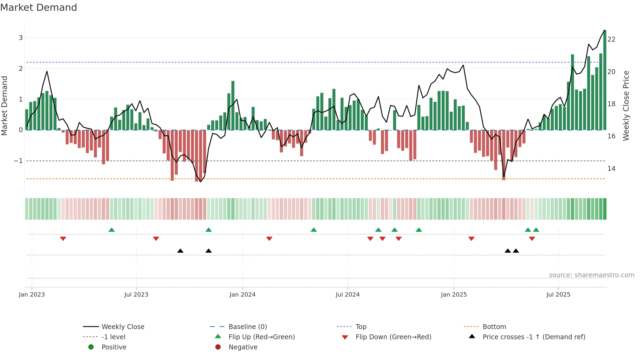Click the Market Demand chart title
This screenshot has width=644, height=362.
pyautogui.click(x=39, y=8)
